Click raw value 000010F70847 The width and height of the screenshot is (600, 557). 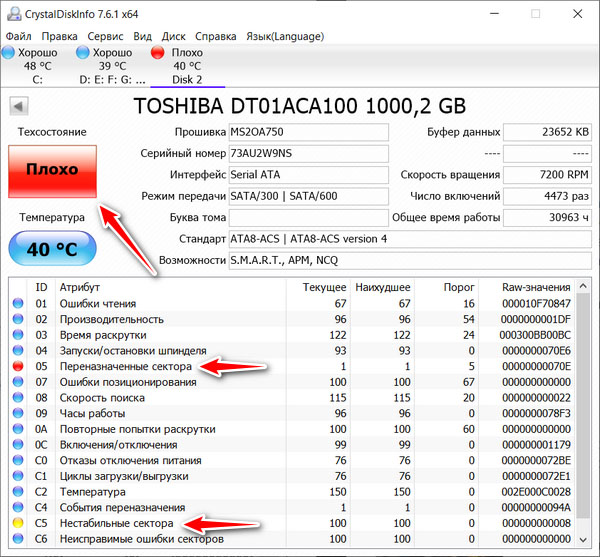click(536, 304)
